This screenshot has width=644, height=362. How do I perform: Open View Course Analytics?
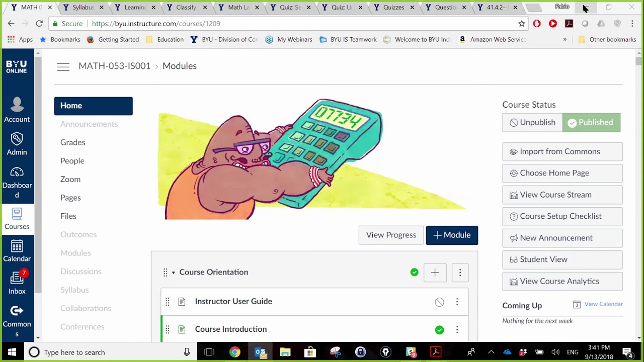coord(562,281)
